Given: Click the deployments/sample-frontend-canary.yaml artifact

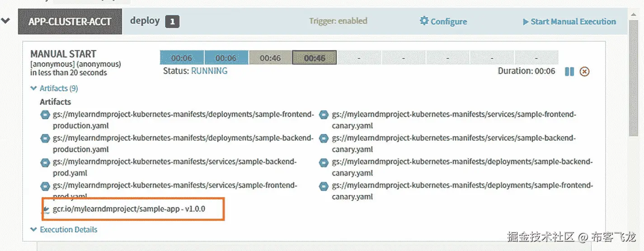Looking at the screenshot, I should (x=463, y=191).
